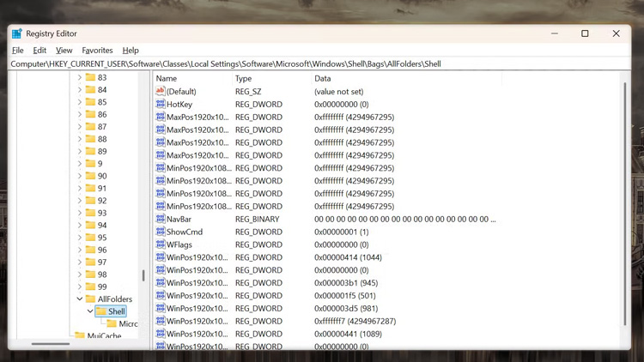Maximize the Registry Editor window
644x362 pixels.
(x=585, y=33)
